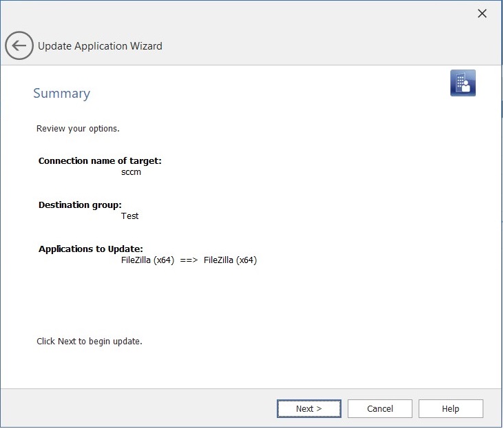Select the 'Applications to Update' label
The width and height of the screenshot is (504, 429).
click(x=90, y=249)
